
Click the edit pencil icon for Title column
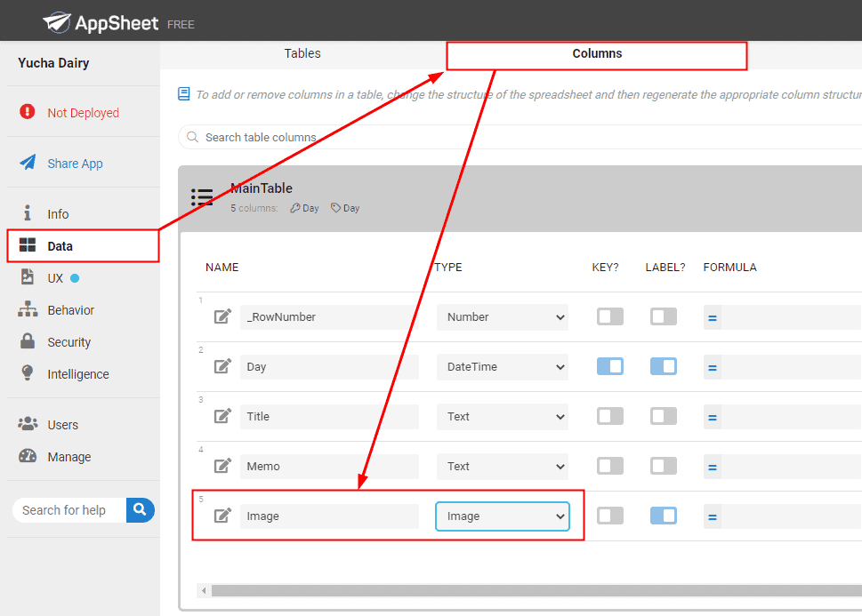[x=223, y=416]
